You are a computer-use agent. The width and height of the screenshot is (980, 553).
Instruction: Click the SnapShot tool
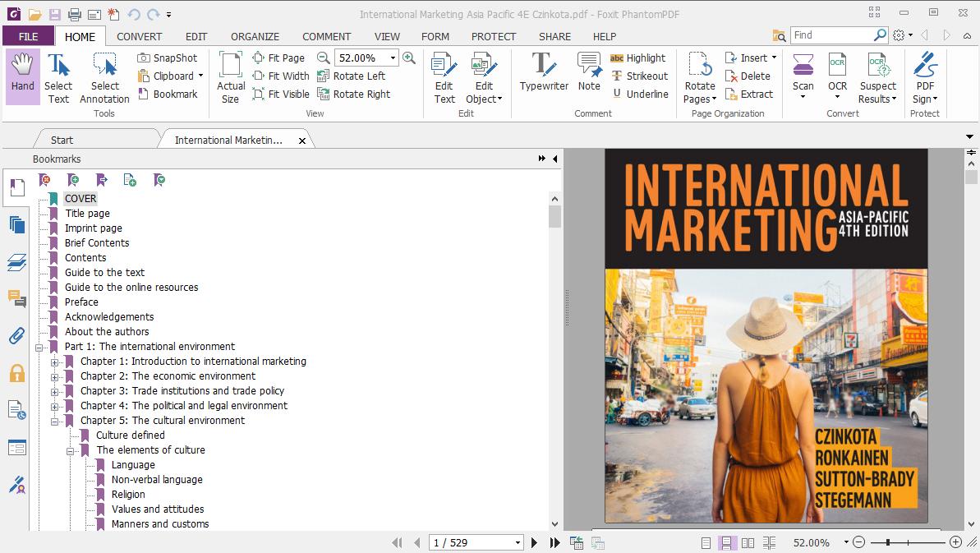pos(167,58)
